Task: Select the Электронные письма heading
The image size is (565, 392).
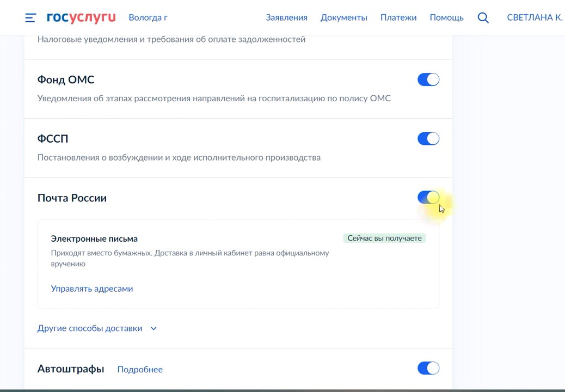Action: coord(94,238)
